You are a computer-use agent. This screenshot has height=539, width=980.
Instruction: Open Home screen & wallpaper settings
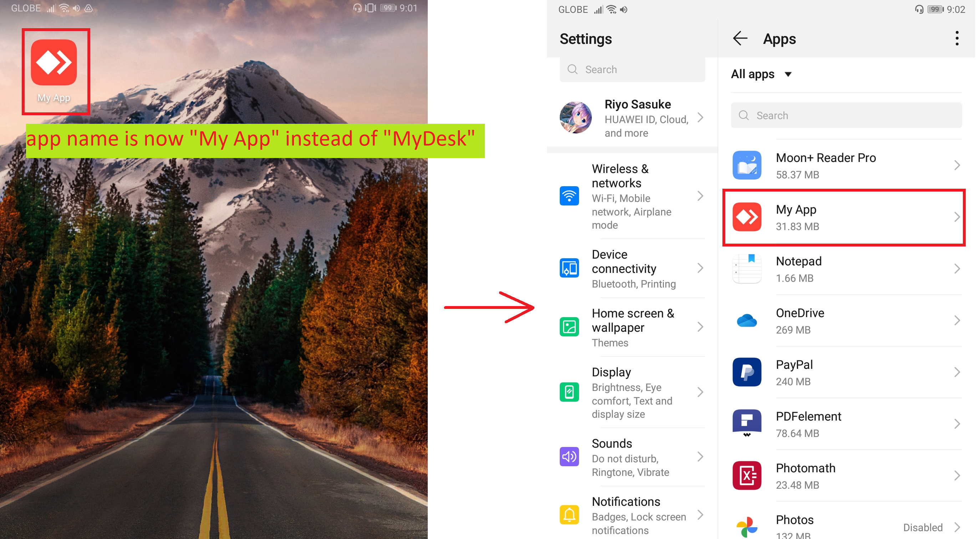(x=632, y=327)
